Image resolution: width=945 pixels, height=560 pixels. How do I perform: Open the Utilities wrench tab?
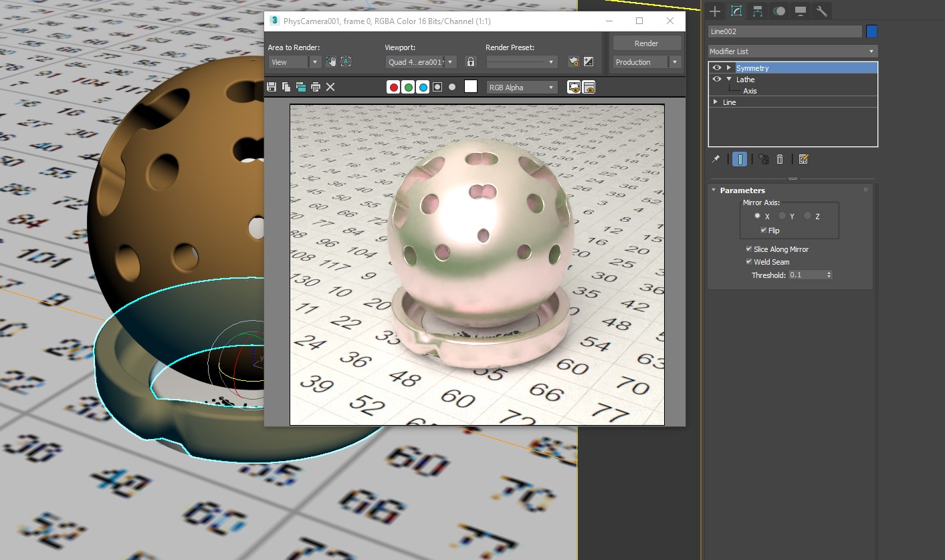822,11
